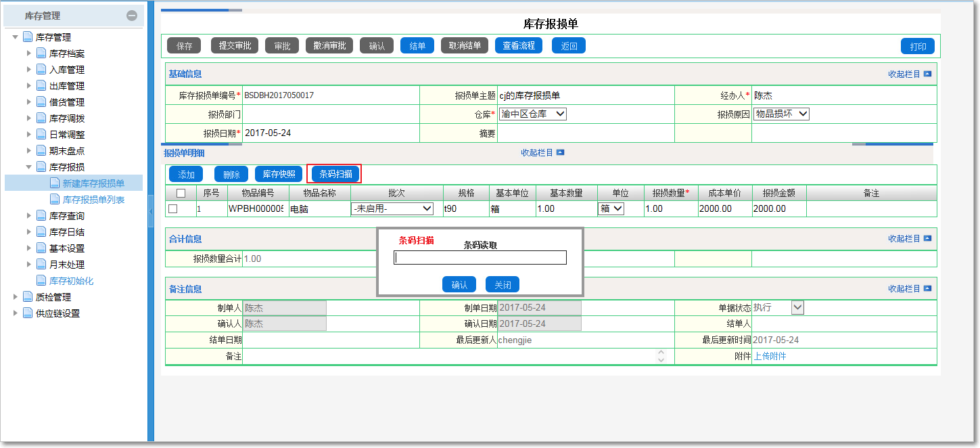This screenshot has height=448, width=980.
Task: Open the 报损原因 dropdown showing 物品损坏
Action: click(x=781, y=114)
